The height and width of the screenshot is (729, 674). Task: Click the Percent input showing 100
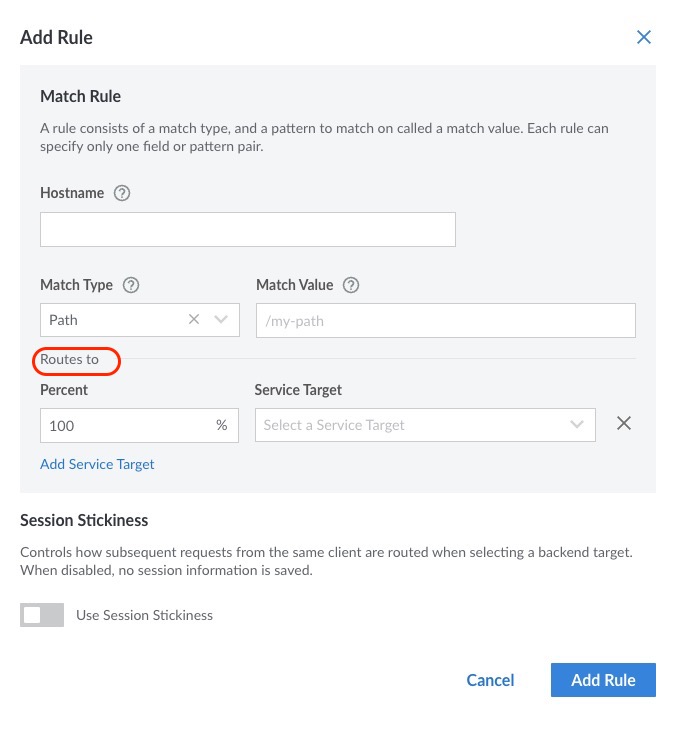125,425
